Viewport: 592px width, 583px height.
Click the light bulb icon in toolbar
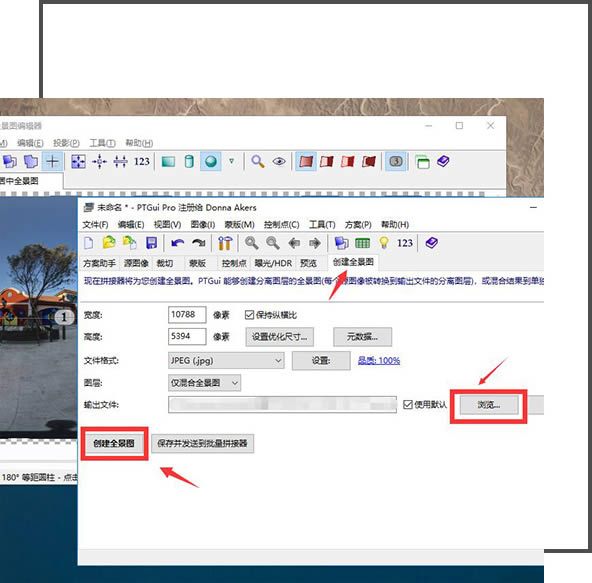tap(384, 243)
